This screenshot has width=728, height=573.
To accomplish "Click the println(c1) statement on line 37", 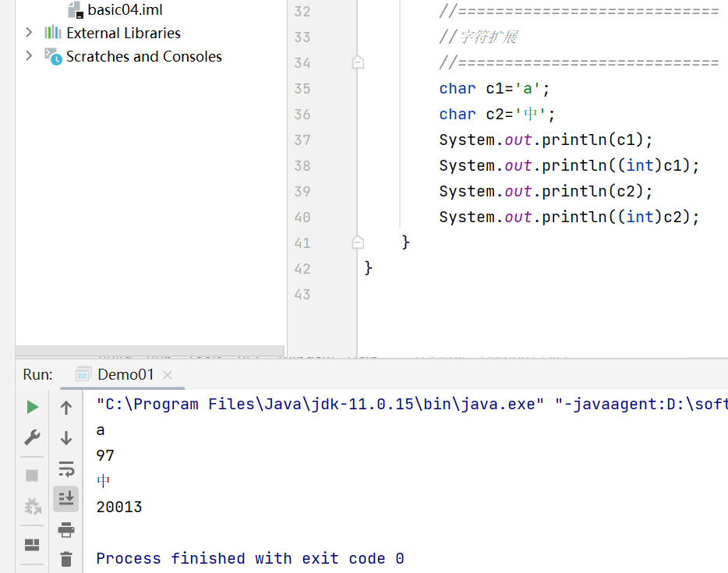I will tap(546, 140).
